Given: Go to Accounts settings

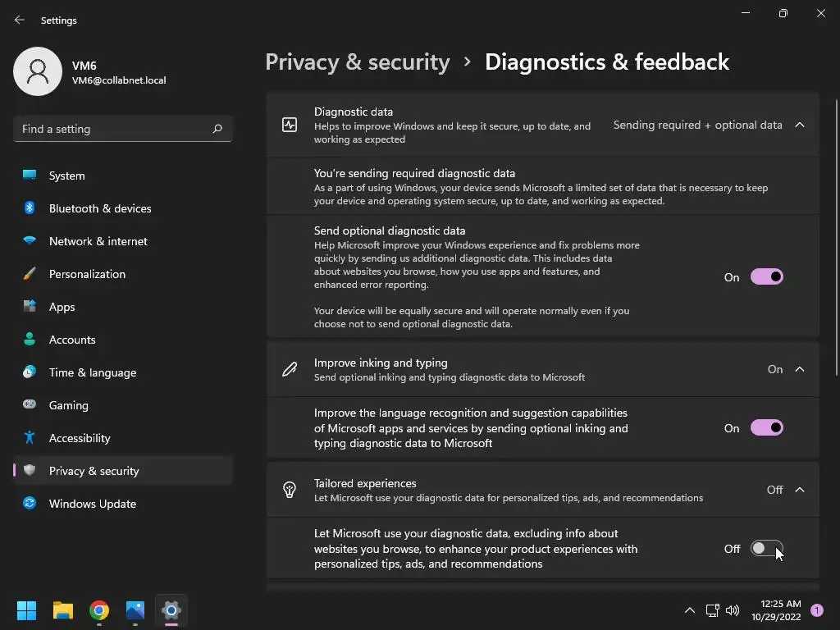Looking at the screenshot, I should click(123, 340).
